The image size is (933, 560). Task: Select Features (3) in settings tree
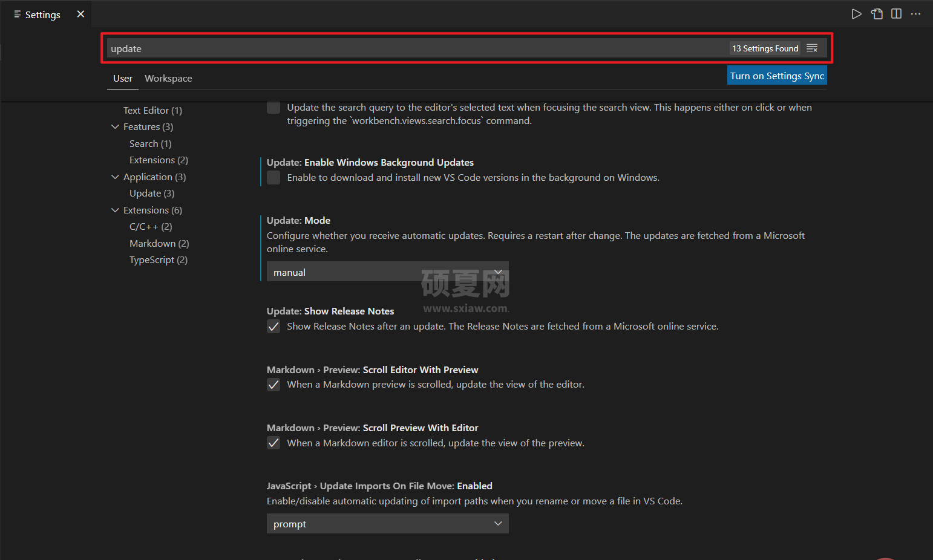[148, 127]
